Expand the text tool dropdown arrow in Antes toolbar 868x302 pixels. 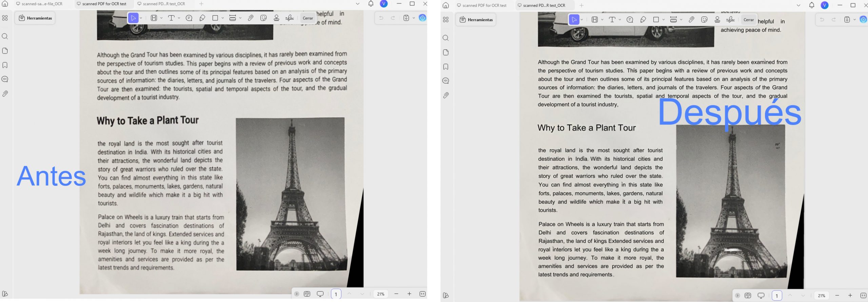pyautogui.click(x=179, y=18)
